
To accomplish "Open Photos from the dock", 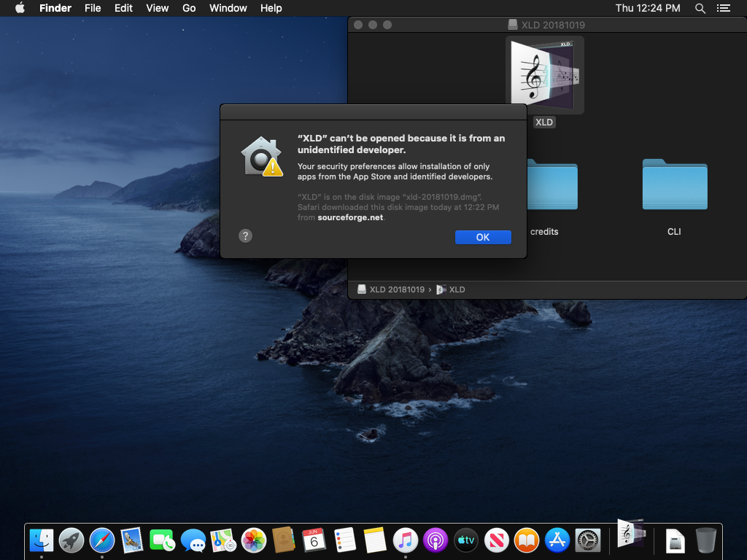I will tap(254, 540).
